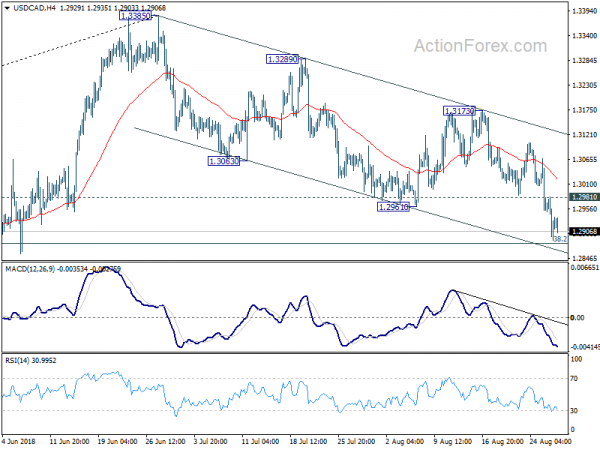
Task: Select the RSI 70 level axis label
Action: pyautogui.click(x=574, y=380)
